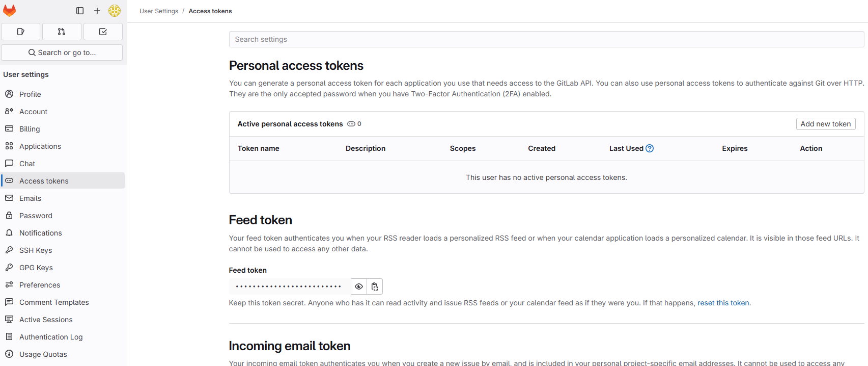Click inside the masked feed token field
The width and height of the screenshot is (868, 366).
click(289, 286)
